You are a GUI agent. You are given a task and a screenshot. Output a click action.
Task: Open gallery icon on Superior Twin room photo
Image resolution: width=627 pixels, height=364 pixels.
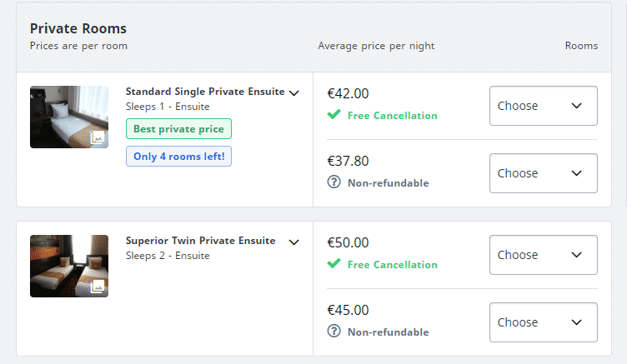point(98,287)
